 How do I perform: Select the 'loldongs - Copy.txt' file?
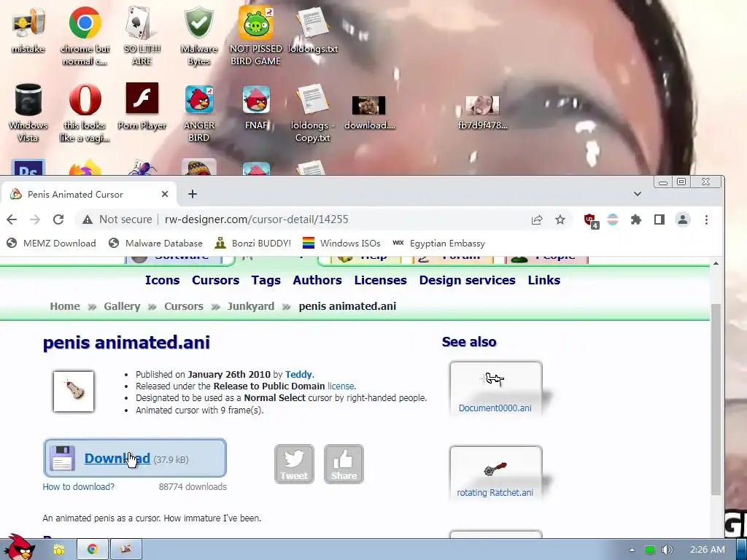[312, 113]
